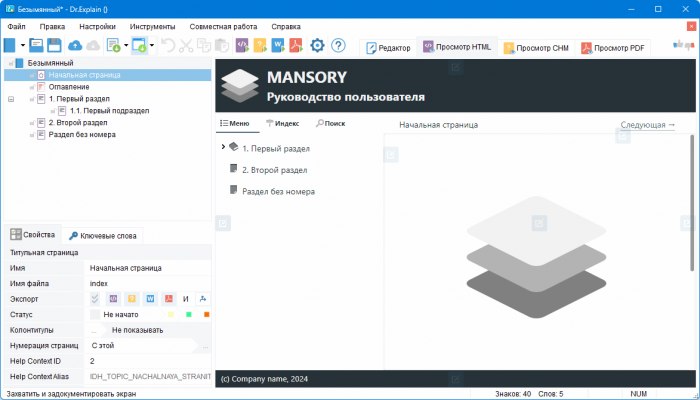Open the Правка menu
This screenshot has width=700, height=400.
pos(52,27)
